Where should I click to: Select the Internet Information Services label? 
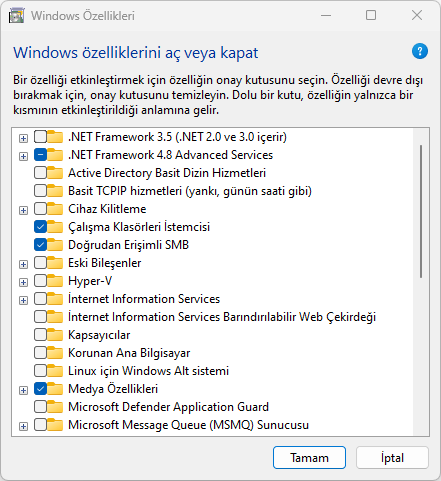coord(144,299)
